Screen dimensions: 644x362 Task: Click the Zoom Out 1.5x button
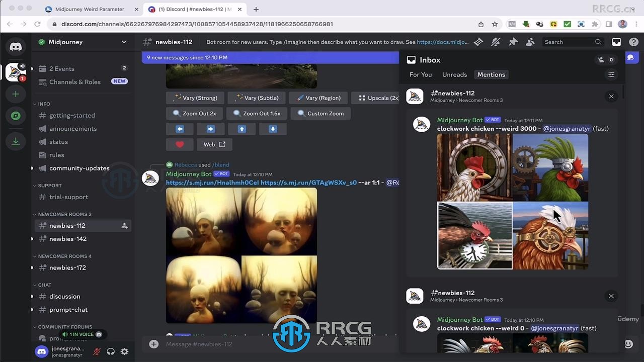tap(257, 114)
